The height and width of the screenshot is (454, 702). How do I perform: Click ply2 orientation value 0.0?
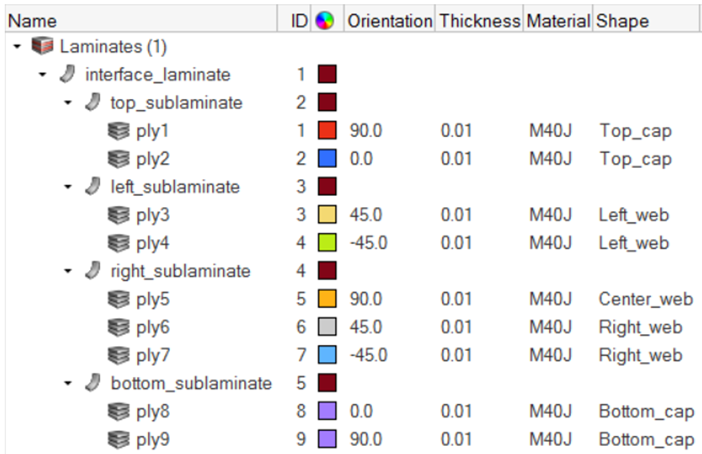361,159
